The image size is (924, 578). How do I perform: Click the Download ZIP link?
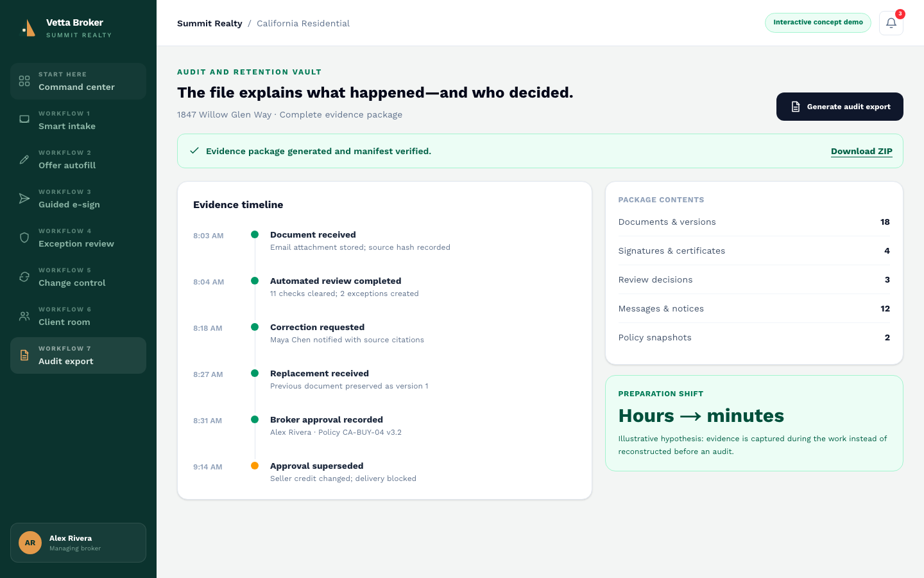[x=862, y=152]
